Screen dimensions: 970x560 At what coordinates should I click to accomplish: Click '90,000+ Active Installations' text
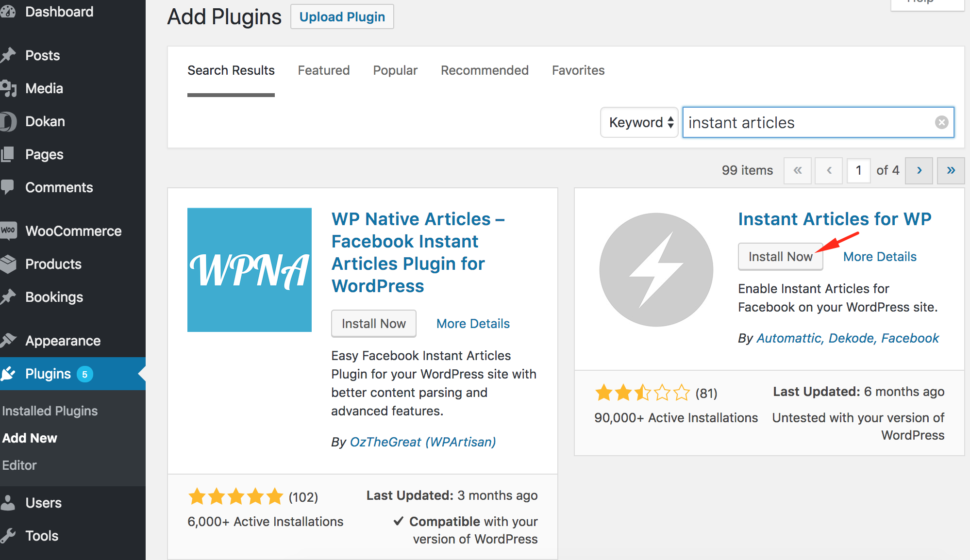click(676, 418)
